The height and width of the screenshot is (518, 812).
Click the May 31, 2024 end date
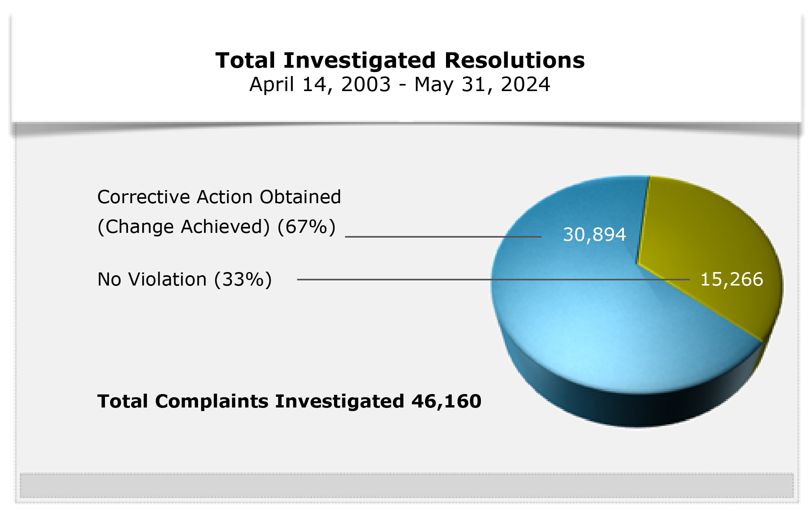click(x=482, y=84)
